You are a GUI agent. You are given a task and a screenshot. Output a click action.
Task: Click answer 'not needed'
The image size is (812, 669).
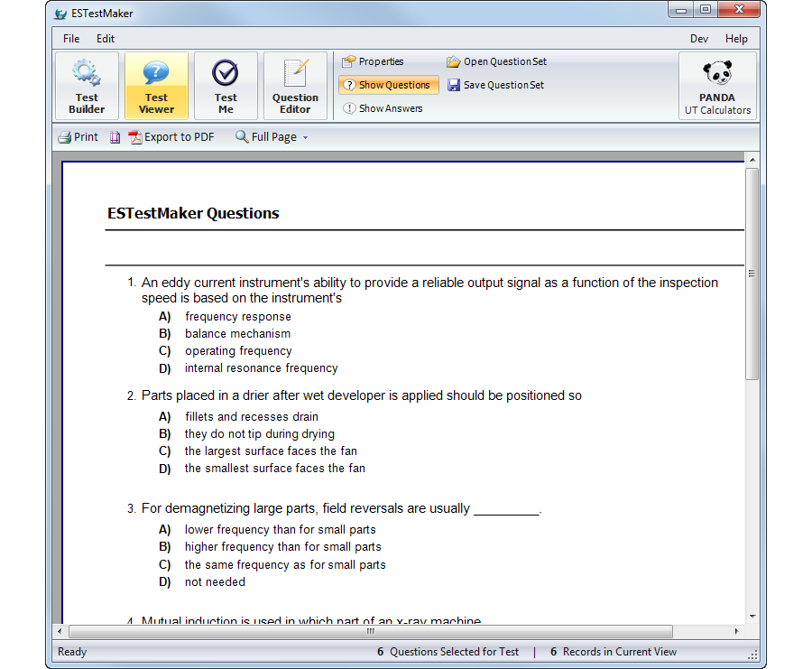tap(215, 582)
